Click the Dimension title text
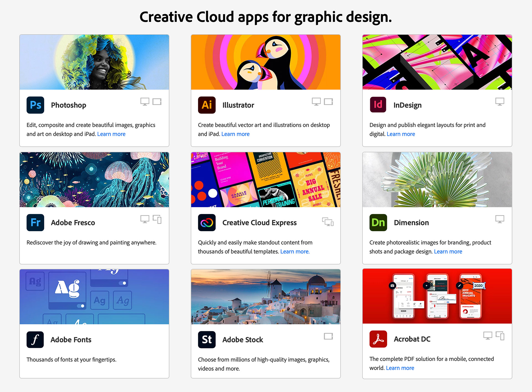This screenshot has height=392, width=532. click(411, 223)
